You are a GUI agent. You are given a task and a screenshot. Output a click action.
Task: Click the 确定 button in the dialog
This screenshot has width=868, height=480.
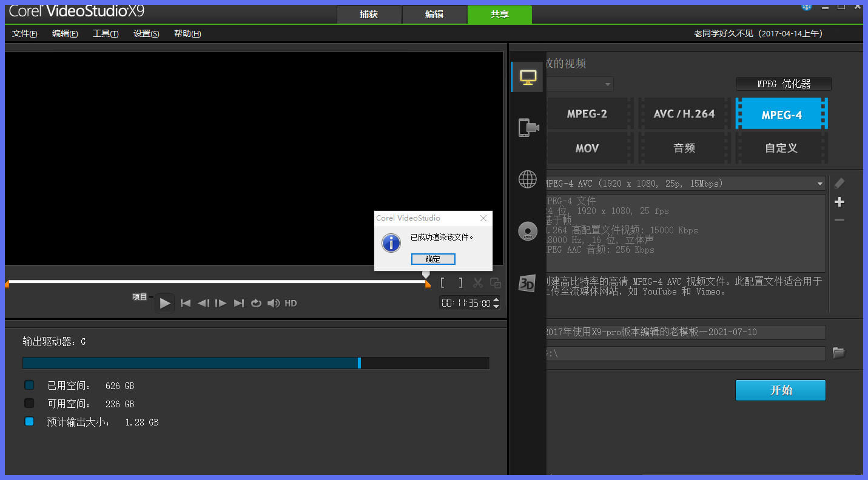coord(433,259)
